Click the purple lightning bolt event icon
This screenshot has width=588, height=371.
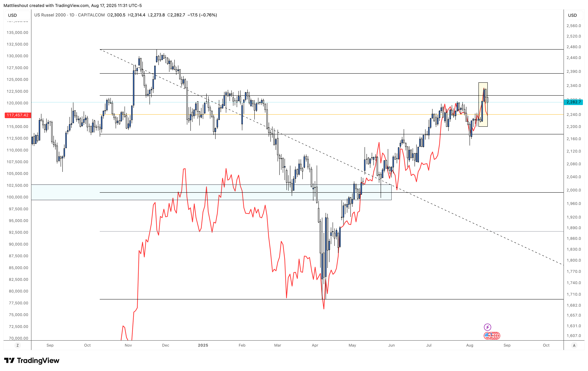(x=487, y=327)
